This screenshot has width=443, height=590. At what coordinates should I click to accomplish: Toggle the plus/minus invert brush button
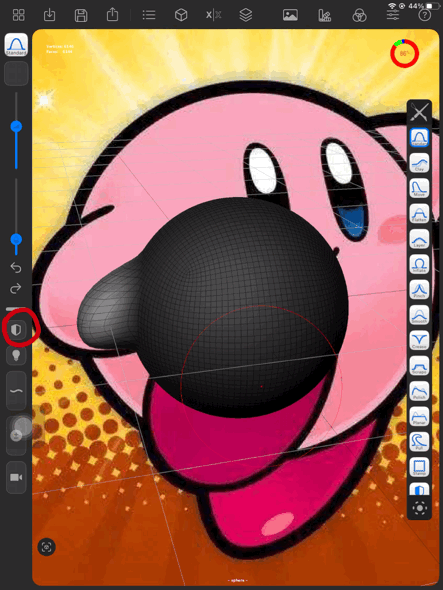pyautogui.click(x=16, y=436)
